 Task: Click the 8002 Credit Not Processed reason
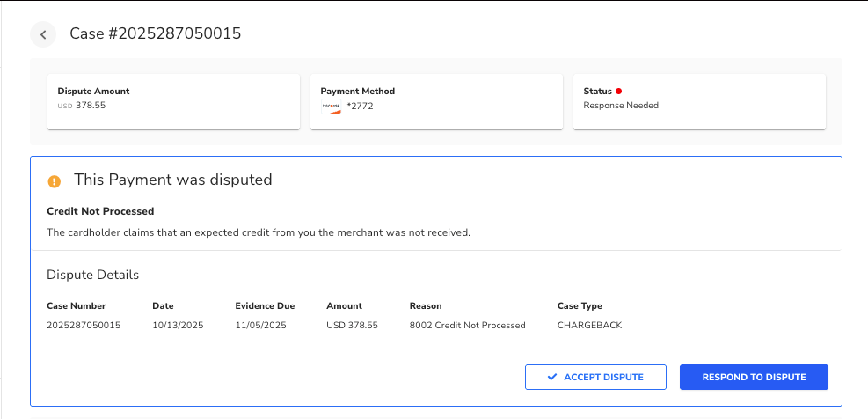(467, 326)
